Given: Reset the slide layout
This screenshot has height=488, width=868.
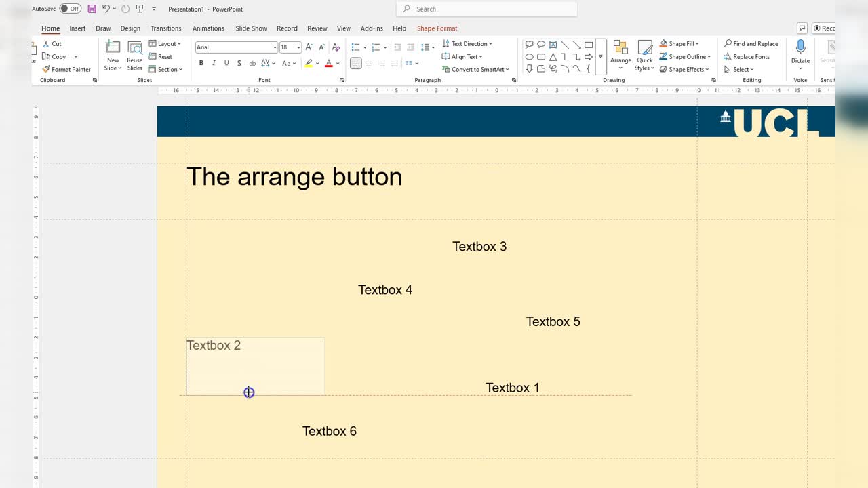Looking at the screenshot, I should pos(161,56).
